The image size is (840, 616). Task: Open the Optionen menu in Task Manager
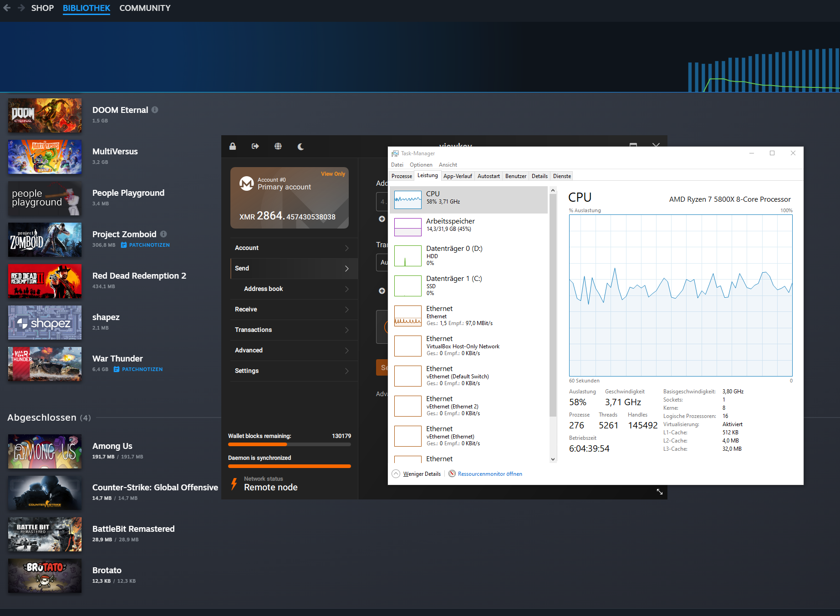(421, 165)
